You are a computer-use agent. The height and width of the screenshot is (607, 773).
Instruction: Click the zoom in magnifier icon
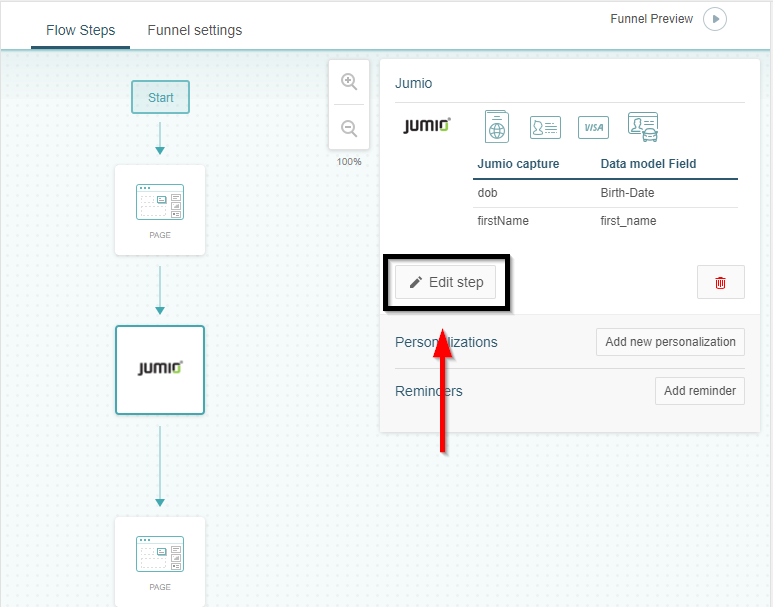[x=349, y=81]
